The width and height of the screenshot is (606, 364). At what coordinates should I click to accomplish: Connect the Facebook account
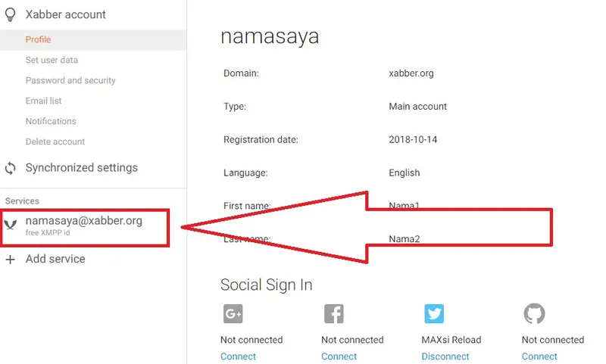coord(339,356)
